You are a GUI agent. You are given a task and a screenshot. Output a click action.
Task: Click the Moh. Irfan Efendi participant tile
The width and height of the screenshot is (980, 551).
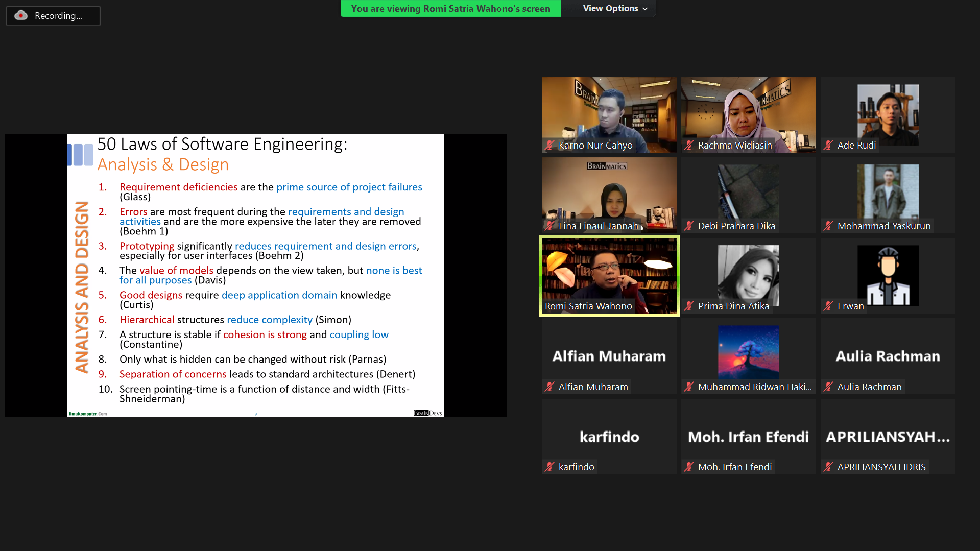click(x=748, y=436)
